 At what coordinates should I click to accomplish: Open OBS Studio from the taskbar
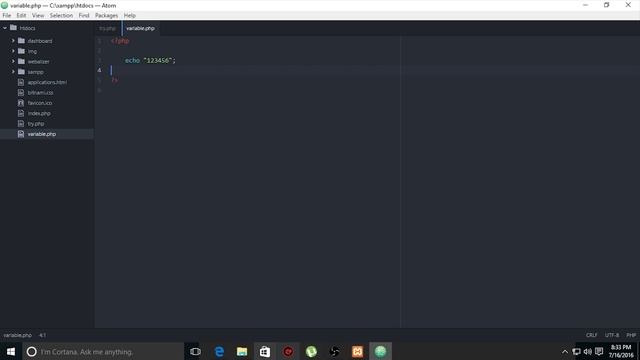[x=334, y=351]
